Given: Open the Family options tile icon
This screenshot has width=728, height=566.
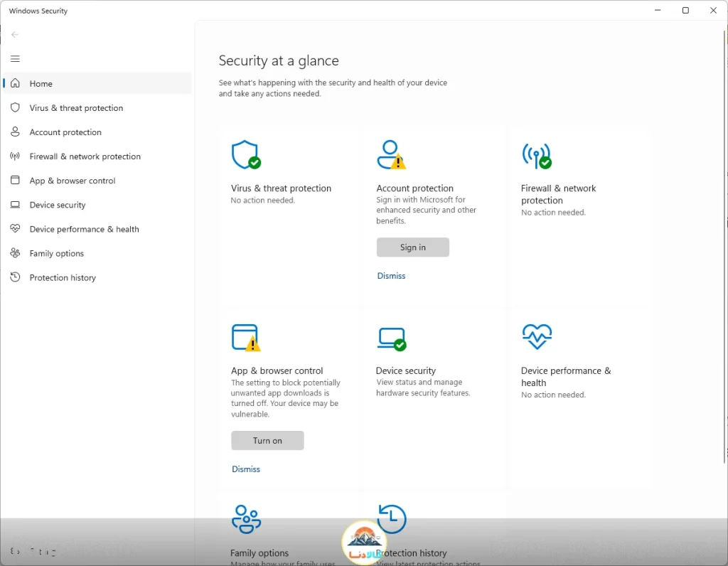Looking at the screenshot, I should [x=246, y=519].
